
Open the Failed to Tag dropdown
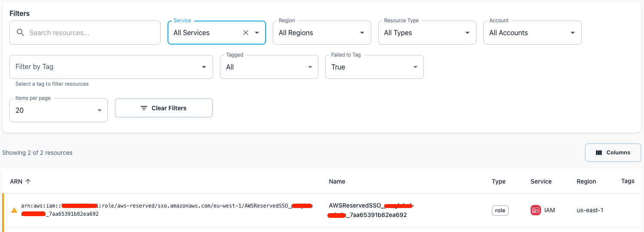pyautogui.click(x=374, y=67)
